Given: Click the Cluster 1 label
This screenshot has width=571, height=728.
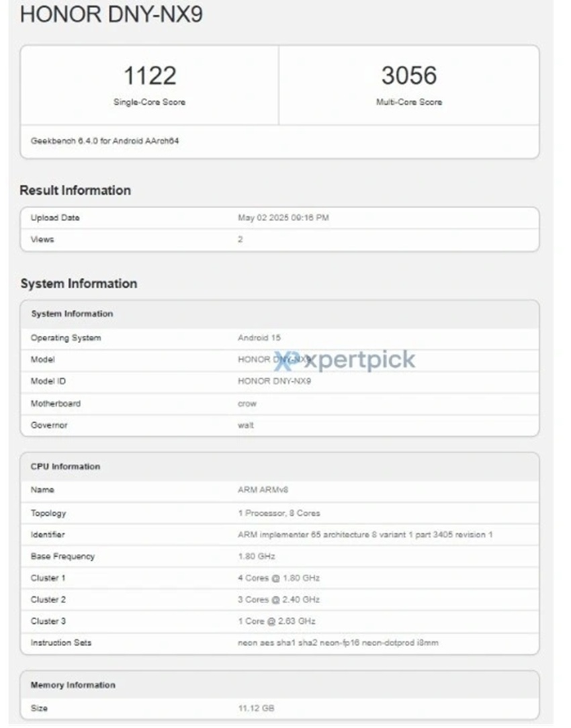Looking at the screenshot, I should (48, 578).
